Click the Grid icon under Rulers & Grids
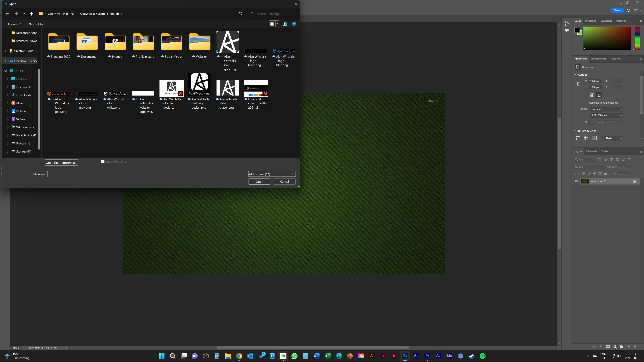The height and width of the screenshot is (362, 644). [586, 138]
